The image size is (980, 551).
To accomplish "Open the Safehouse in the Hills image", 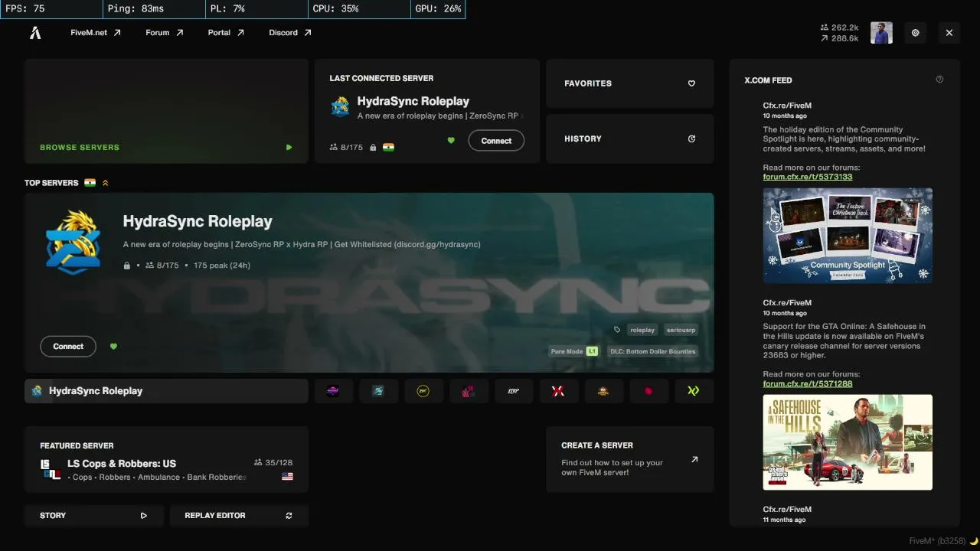I will pyautogui.click(x=848, y=442).
